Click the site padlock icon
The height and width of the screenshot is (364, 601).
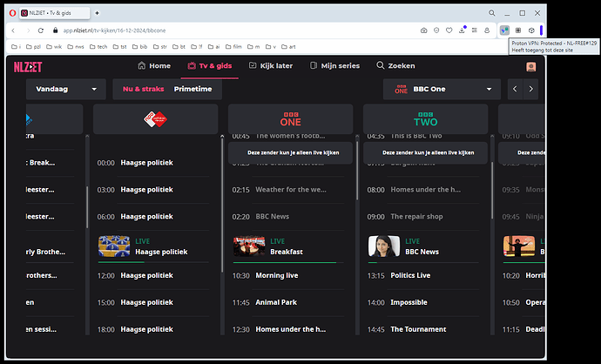coord(55,30)
